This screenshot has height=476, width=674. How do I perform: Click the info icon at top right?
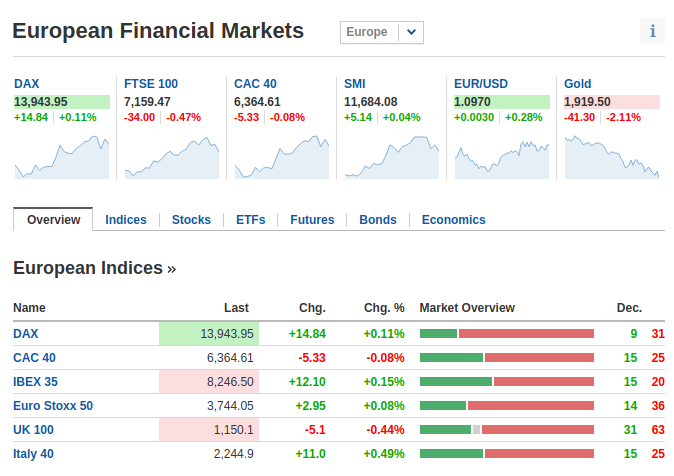[652, 31]
